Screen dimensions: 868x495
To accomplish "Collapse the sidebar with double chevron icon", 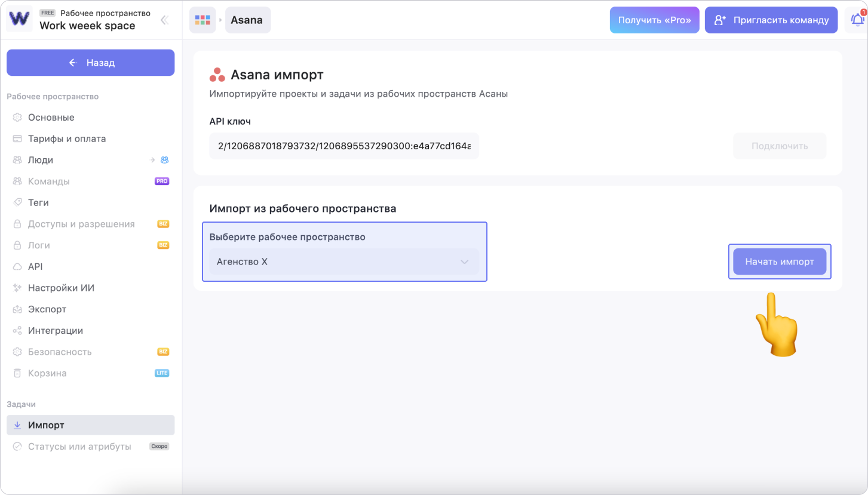I will [x=164, y=20].
